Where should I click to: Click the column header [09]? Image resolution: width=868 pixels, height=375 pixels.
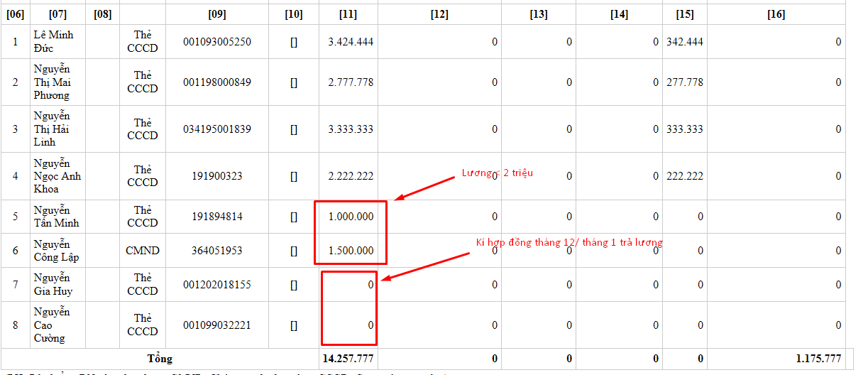tap(216, 14)
